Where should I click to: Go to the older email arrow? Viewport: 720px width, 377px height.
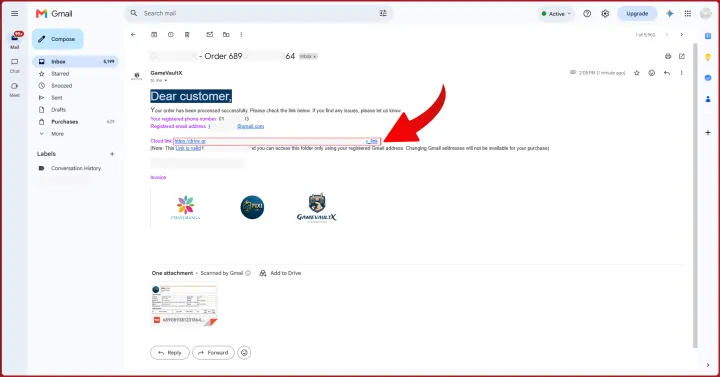(681, 34)
